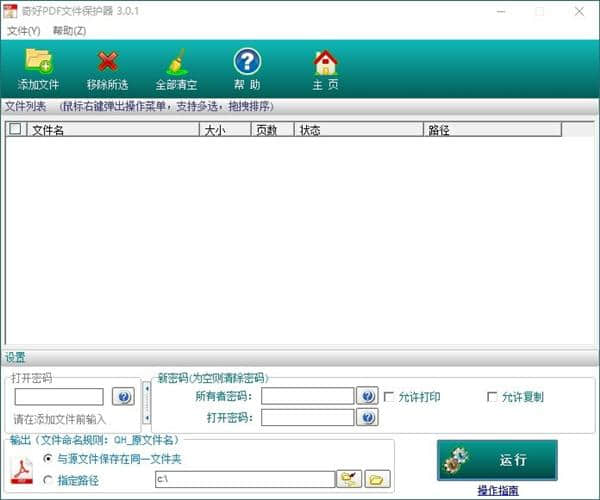
Task: Collapse the panel using the vertical splitter arrows
Action: pos(147,401)
